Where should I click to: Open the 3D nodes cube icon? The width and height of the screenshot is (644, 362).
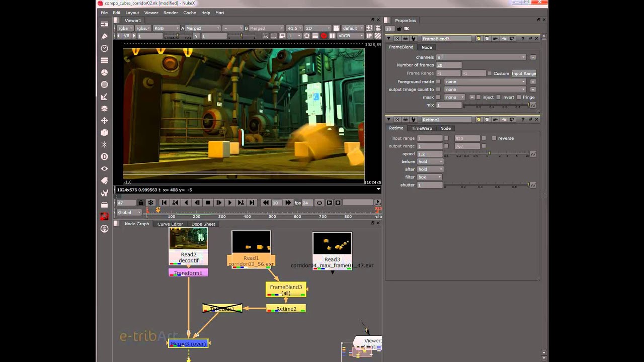point(104,133)
